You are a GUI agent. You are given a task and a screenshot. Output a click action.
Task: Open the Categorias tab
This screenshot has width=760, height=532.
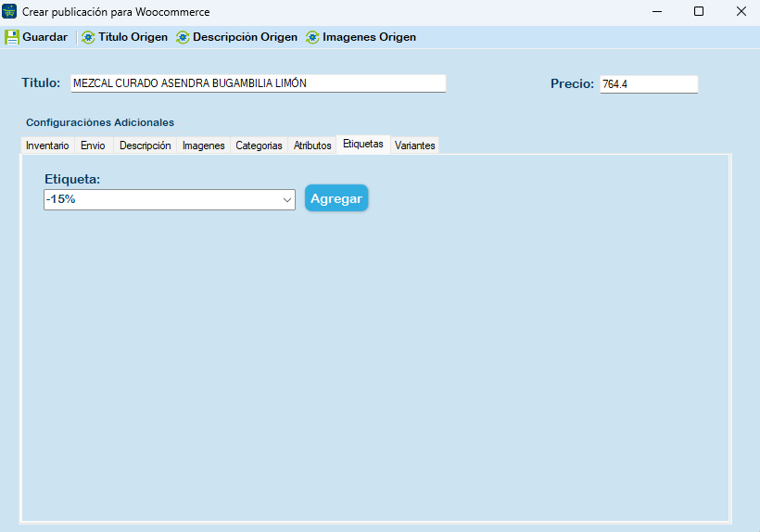(x=259, y=146)
